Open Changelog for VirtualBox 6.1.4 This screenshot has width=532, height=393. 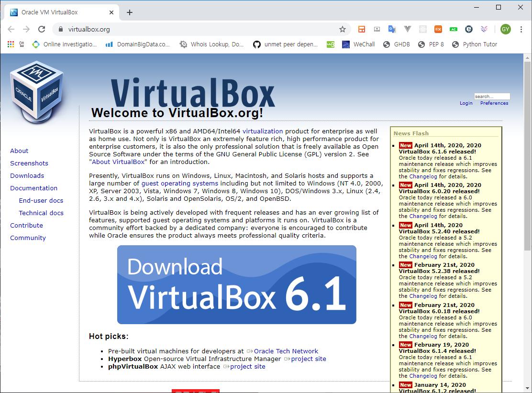(x=423, y=376)
